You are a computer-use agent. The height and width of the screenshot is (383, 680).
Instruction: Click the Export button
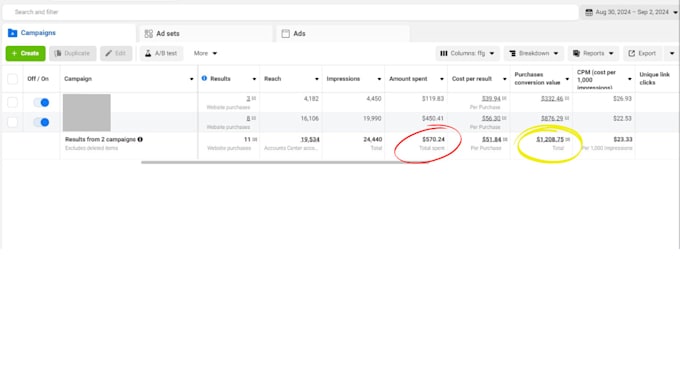point(642,53)
